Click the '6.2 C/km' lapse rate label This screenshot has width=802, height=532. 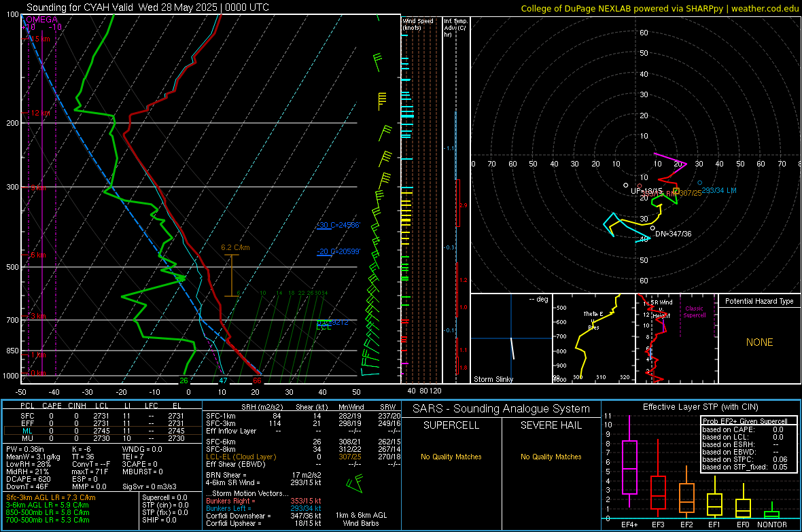[235, 247]
